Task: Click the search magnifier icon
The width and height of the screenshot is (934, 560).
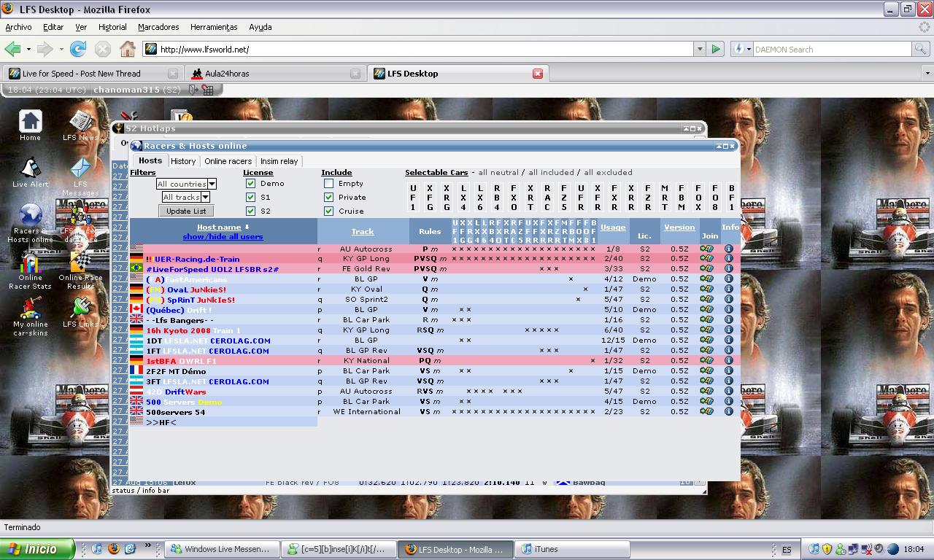Action: point(922,49)
